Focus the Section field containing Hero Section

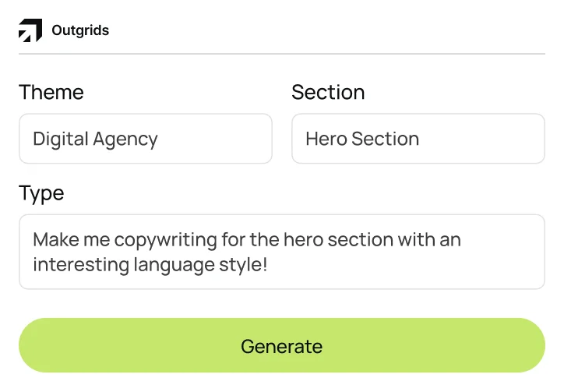(418, 139)
